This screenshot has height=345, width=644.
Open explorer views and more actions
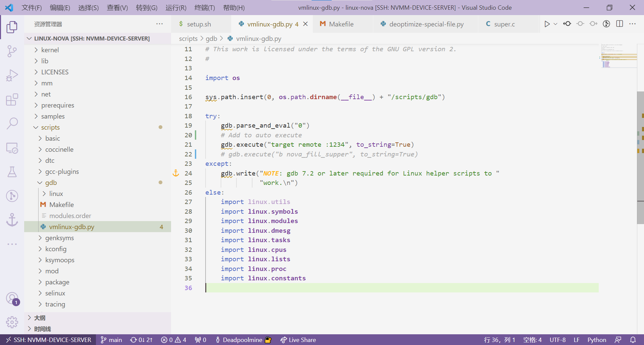(x=159, y=24)
